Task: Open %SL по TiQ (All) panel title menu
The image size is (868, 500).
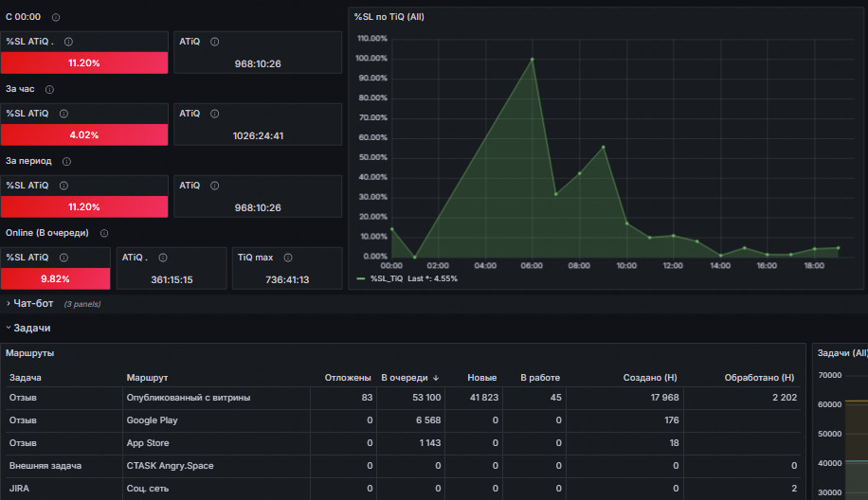Action: coord(389,17)
